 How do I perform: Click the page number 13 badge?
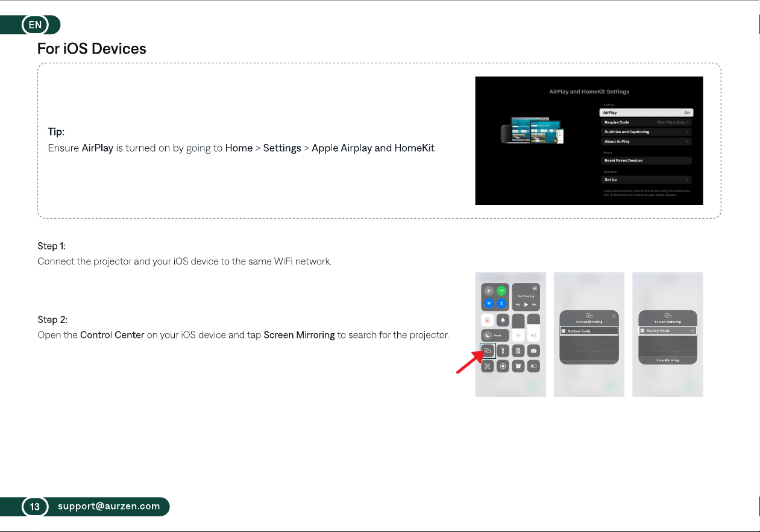point(36,507)
